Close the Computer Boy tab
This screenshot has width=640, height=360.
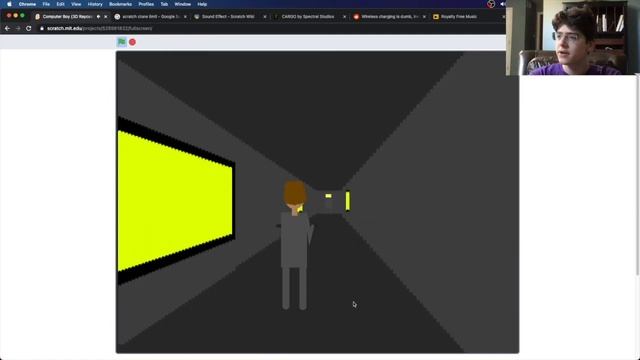pyautogui.click(x=106, y=17)
